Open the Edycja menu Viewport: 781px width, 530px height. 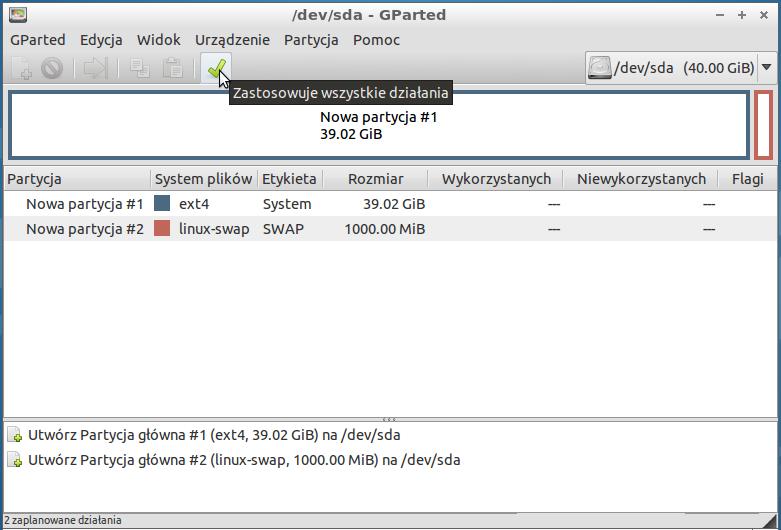pos(101,40)
